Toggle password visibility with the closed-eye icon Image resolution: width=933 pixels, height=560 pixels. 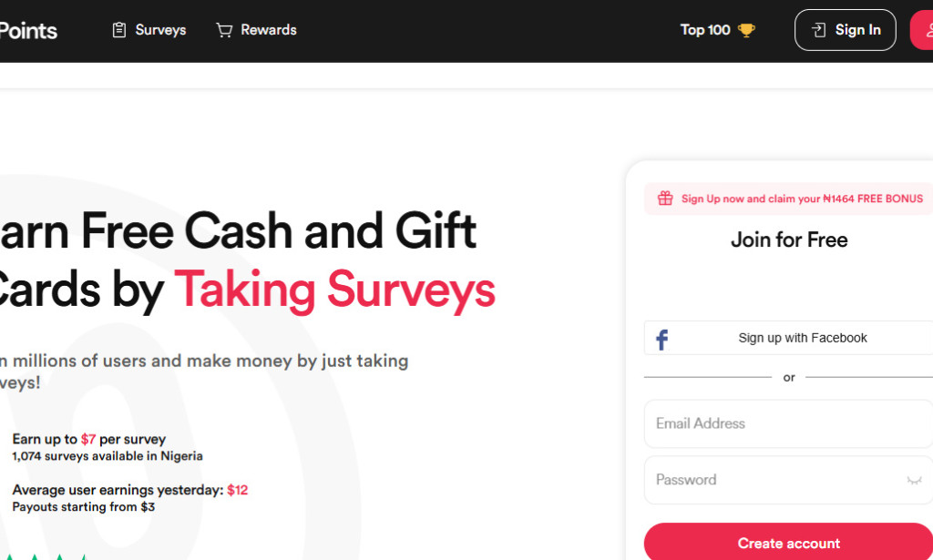914,480
